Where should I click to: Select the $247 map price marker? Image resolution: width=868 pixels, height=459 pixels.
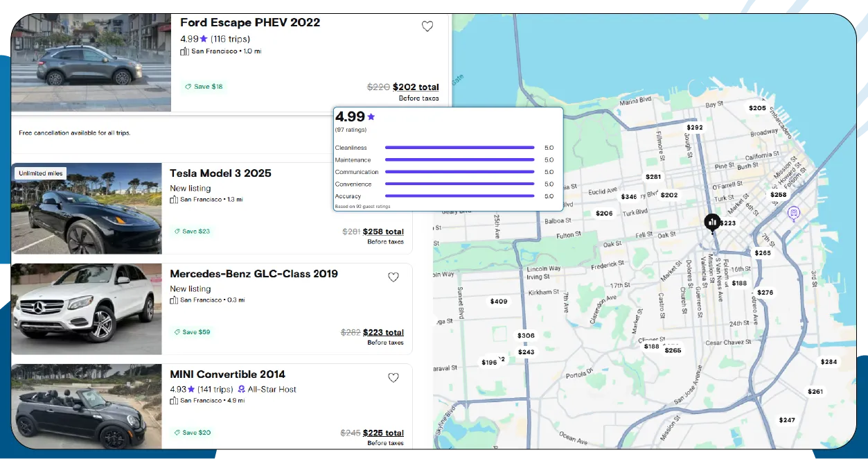(787, 420)
